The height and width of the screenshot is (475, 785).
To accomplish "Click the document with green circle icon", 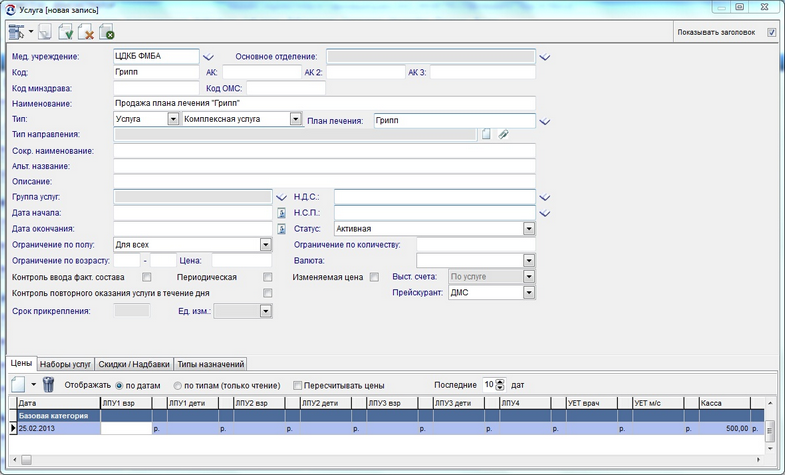I will [x=107, y=32].
